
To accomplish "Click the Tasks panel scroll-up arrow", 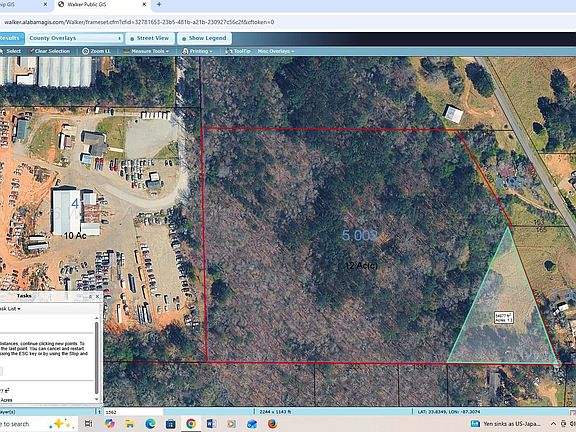I will 97,318.
